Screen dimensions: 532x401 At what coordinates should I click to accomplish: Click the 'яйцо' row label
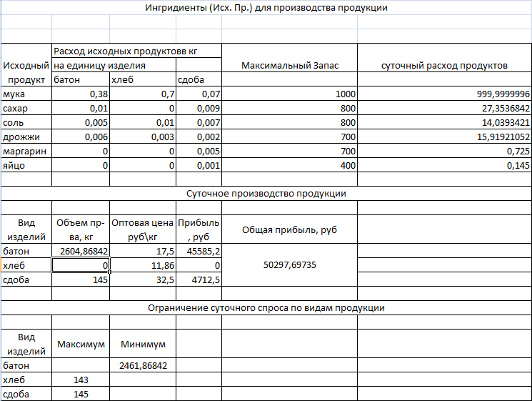[26, 165]
